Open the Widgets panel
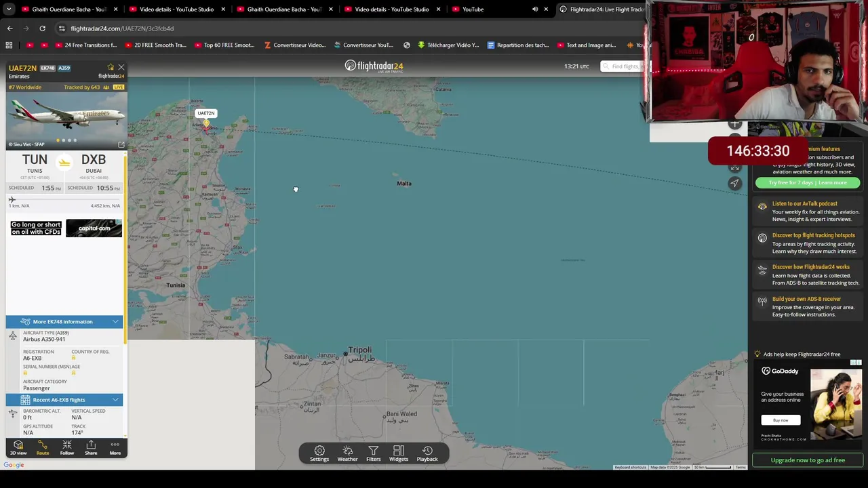The image size is (868, 488). 399,453
